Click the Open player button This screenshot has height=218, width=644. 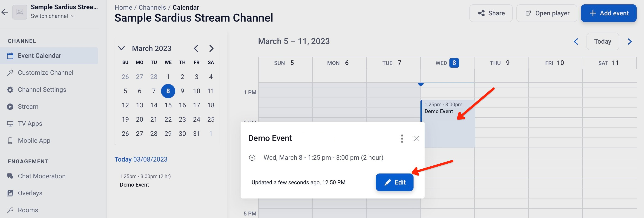click(x=547, y=13)
